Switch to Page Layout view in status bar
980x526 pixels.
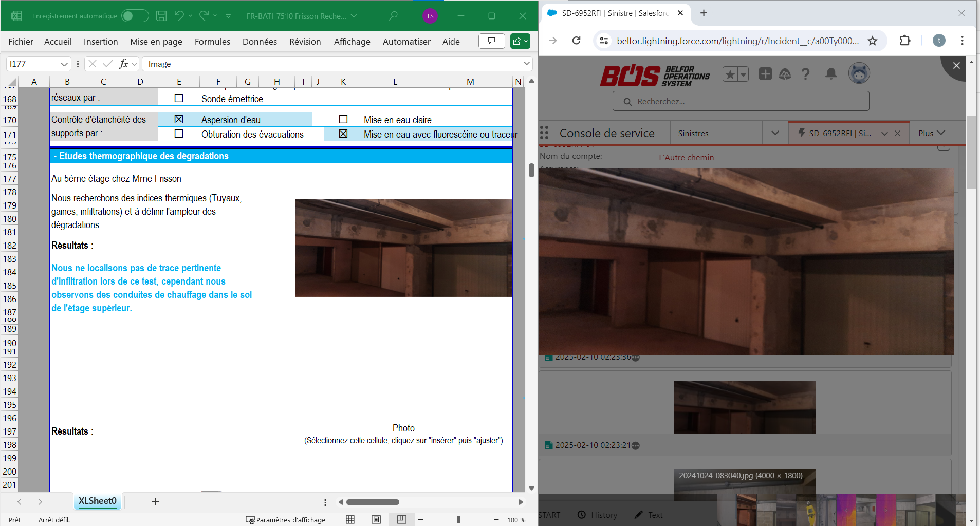coord(376,520)
